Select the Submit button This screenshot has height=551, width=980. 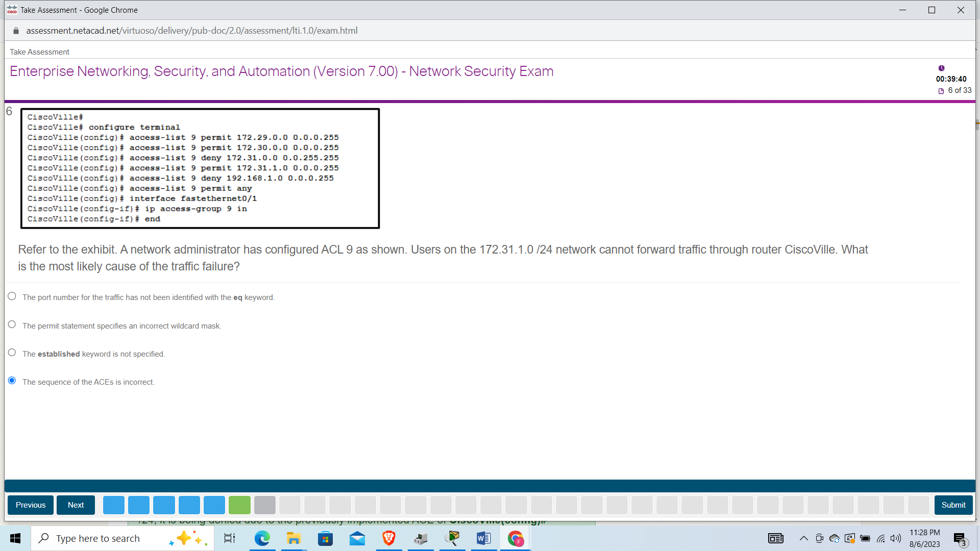[x=952, y=505]
